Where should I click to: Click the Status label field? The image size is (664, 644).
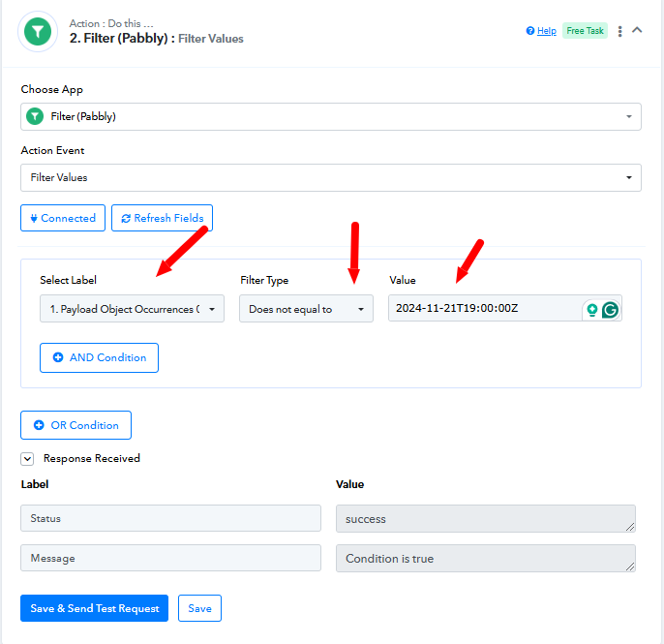coord(170,518)
